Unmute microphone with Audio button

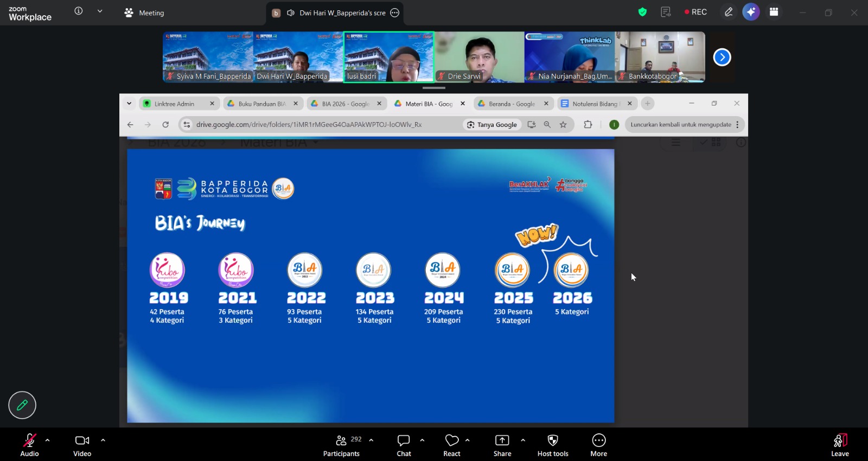tap(30, 445)
